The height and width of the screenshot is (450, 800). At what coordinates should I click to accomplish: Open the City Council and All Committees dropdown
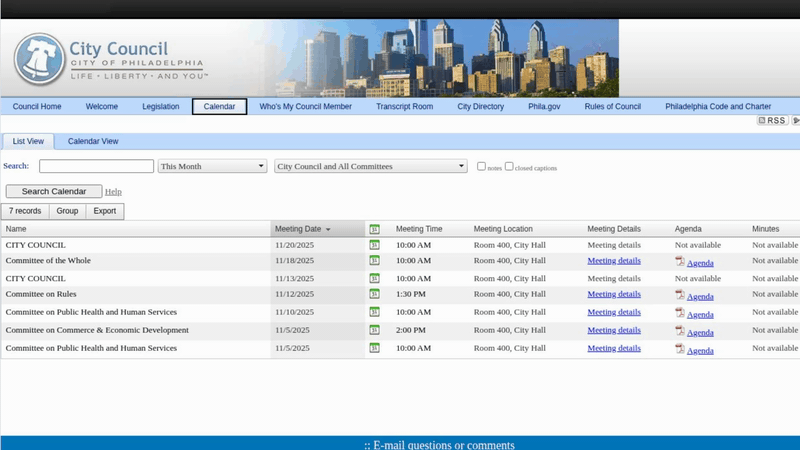pos(370,167)
